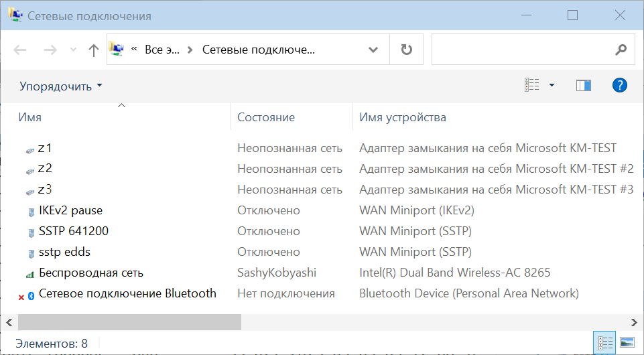This screenshot has width=644, height=355.
Task: Click WAN Miniport (IKEv2) device name
Action: (x=417, y=210)
